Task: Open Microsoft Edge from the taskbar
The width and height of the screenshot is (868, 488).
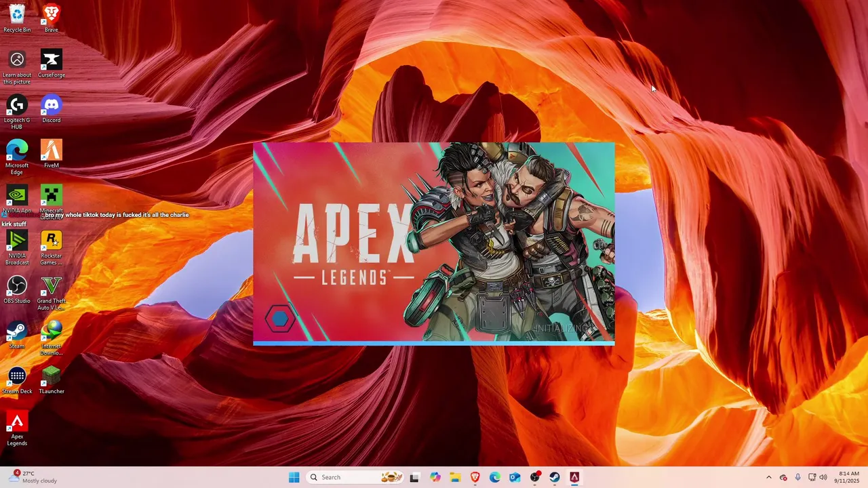Action: pos(495,477)
